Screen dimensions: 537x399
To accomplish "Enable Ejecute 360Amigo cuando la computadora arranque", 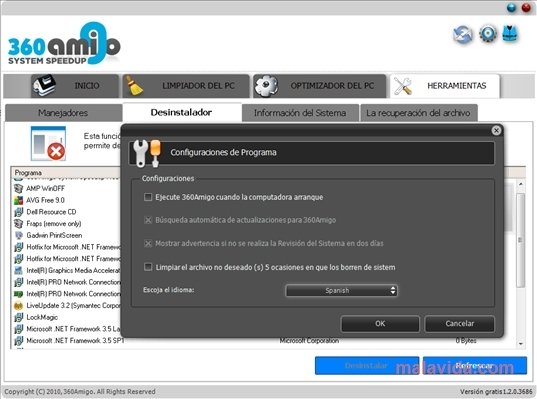I will [148, 197].
